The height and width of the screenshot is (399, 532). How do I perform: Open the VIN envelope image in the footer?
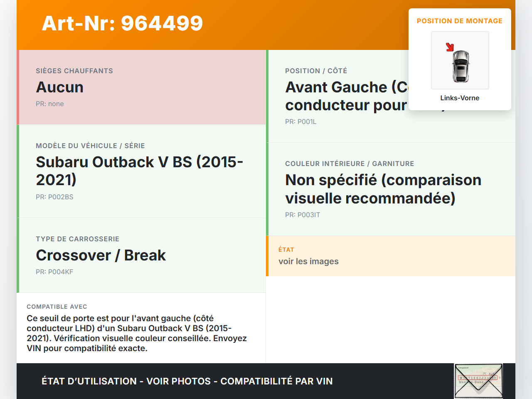pyautogui.click(x=478, y=381)
